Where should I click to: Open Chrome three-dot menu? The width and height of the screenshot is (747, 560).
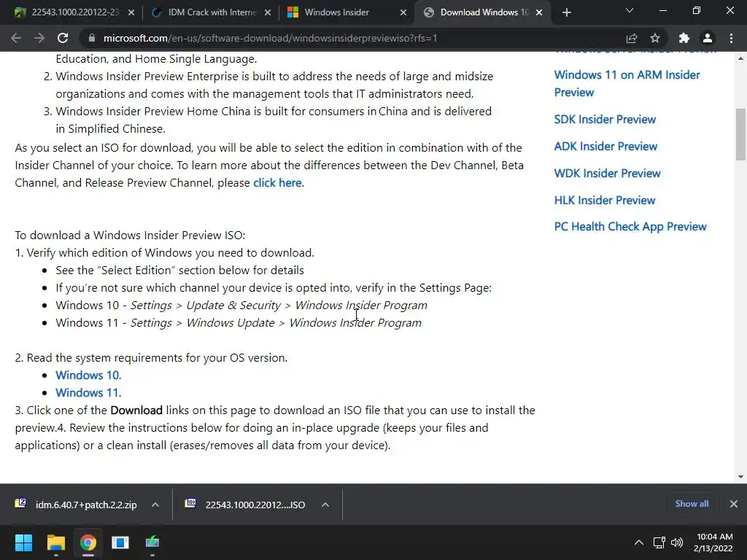(x=731, y=38)
